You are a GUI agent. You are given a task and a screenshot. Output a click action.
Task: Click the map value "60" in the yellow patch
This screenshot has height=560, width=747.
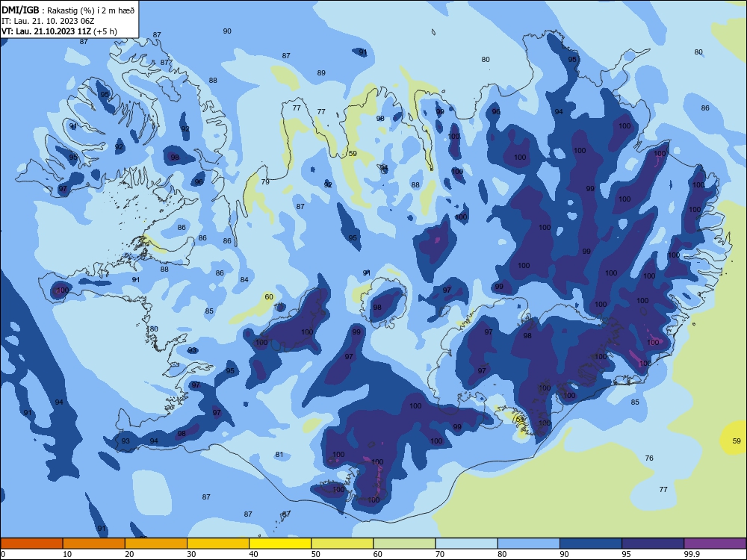269,296
